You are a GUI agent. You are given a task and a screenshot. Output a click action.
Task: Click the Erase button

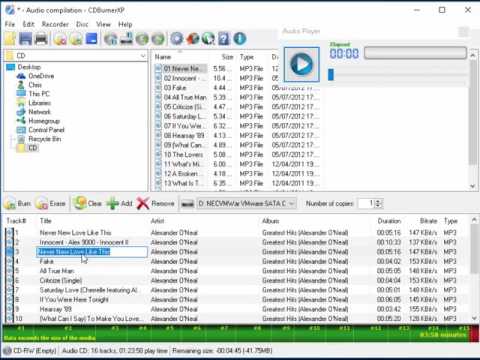50,203
